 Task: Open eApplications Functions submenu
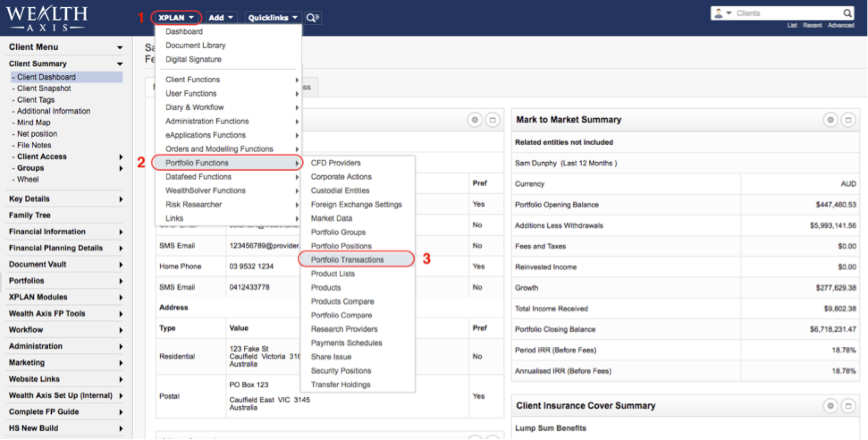click(228, 135)
